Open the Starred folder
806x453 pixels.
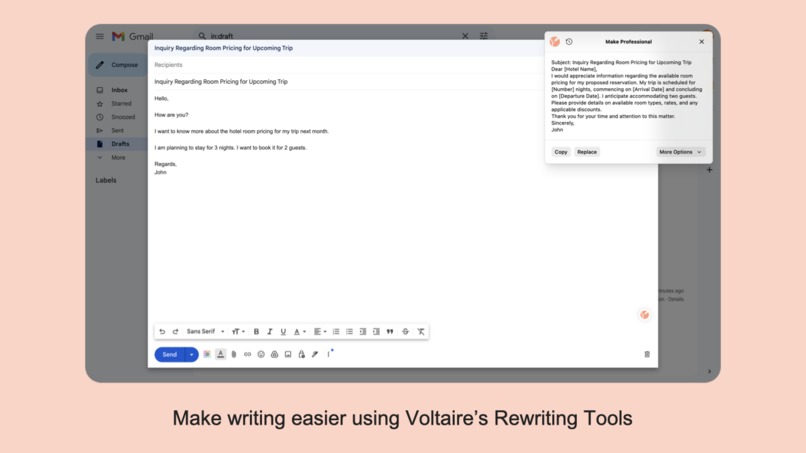click(121, 103)
